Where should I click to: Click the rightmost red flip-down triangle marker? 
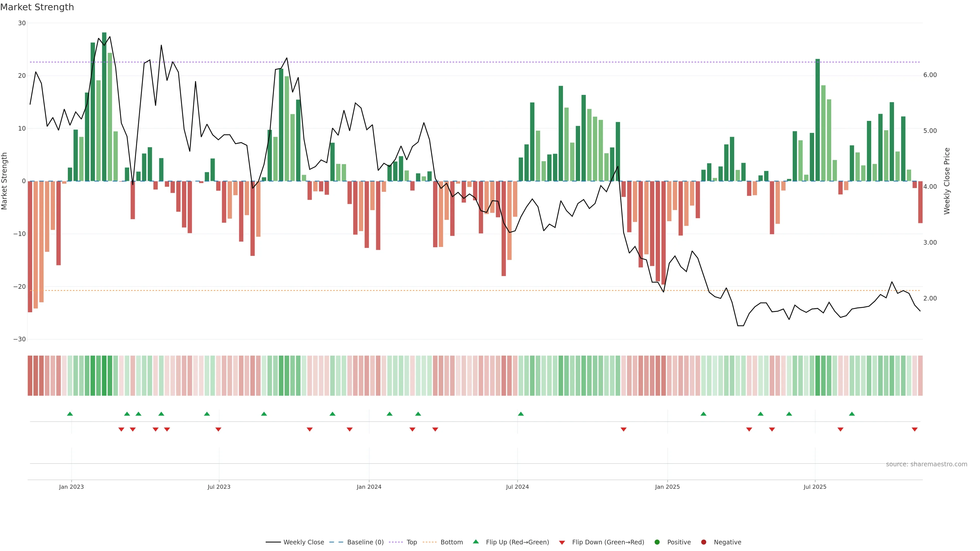coord(915,429)
